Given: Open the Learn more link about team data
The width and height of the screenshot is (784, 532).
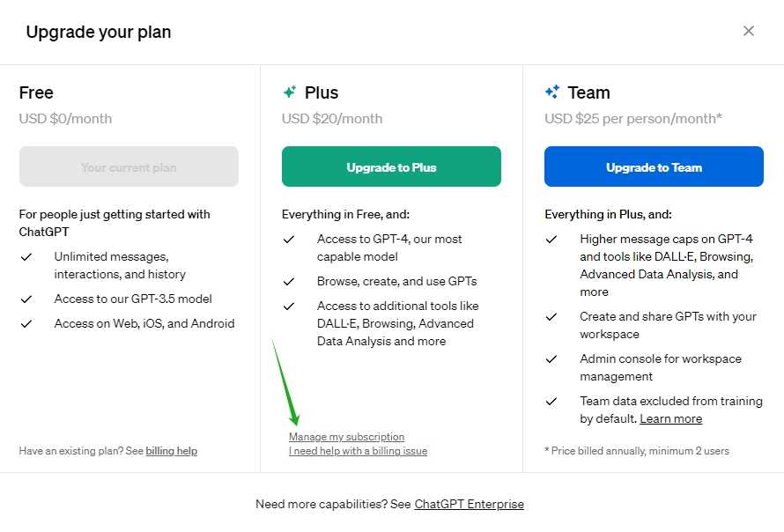Looking at the screenshot, I should [x=670, y=418].
